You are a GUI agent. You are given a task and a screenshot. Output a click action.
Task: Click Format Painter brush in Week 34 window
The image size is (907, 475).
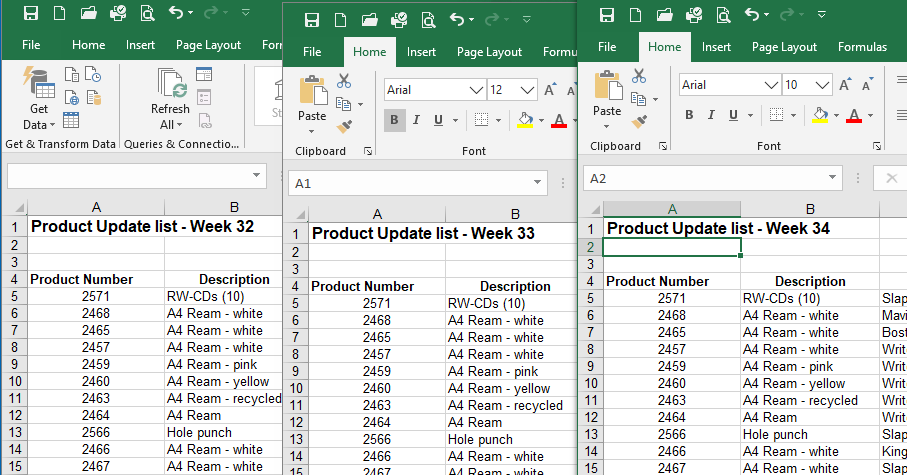pyautogui.click(x=639, y=120)
